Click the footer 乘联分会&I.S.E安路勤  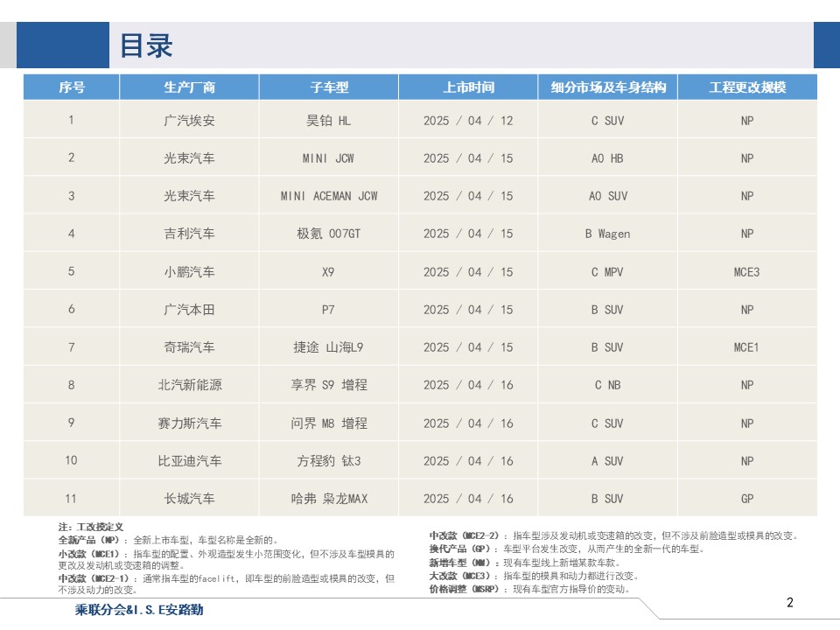coord(139,610)
